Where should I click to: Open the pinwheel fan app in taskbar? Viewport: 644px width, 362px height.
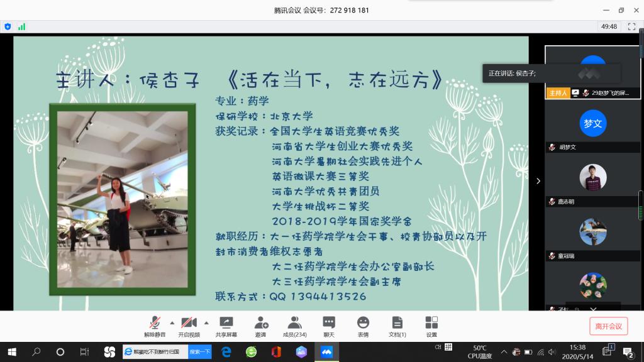109,352
